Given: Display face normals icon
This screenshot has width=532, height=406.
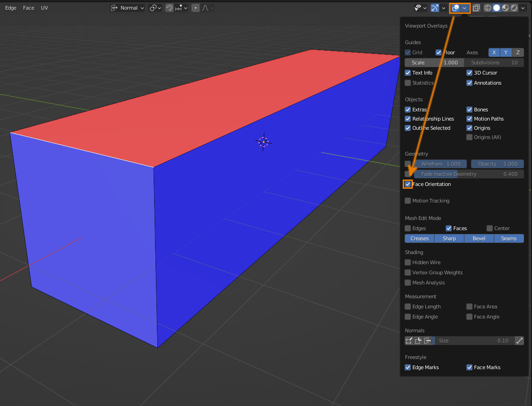Looking at the screenshot, I should click(x=428, y=341).
